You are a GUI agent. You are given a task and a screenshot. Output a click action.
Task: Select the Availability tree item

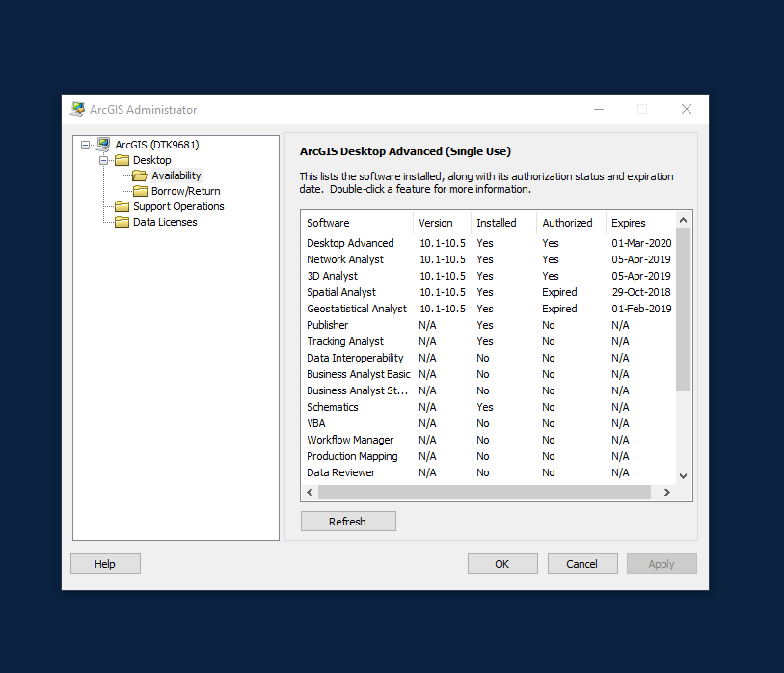[176, 175]
